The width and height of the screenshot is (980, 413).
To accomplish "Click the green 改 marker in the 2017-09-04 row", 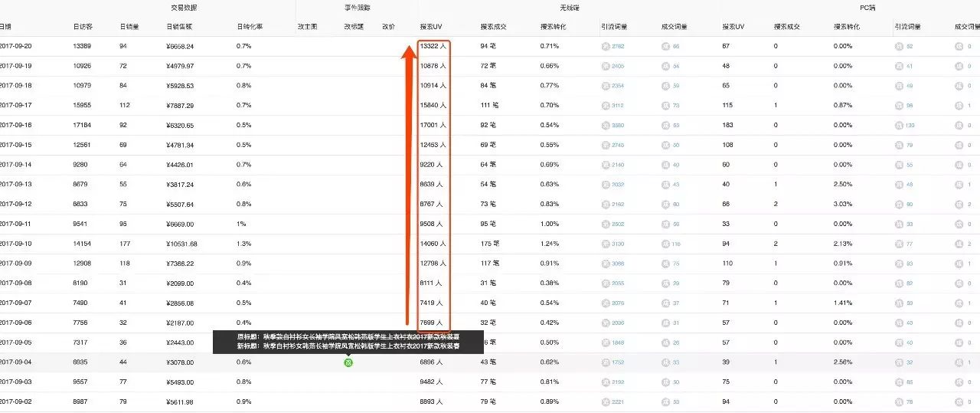I will (x=348, y=362).
